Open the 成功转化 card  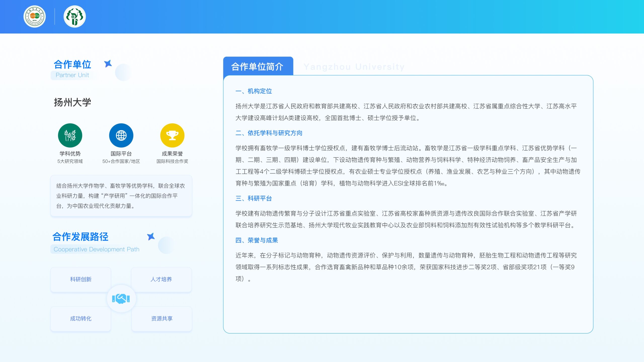(81, 319)
